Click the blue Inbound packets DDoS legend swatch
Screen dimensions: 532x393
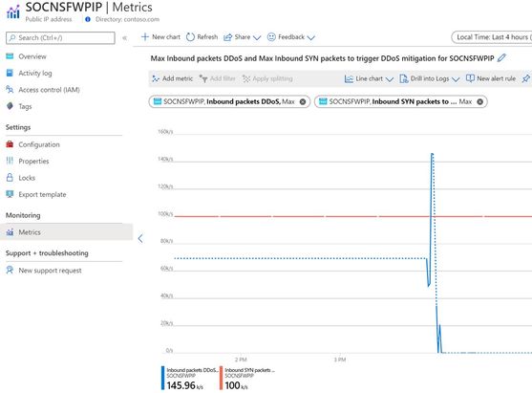[163, 378]
